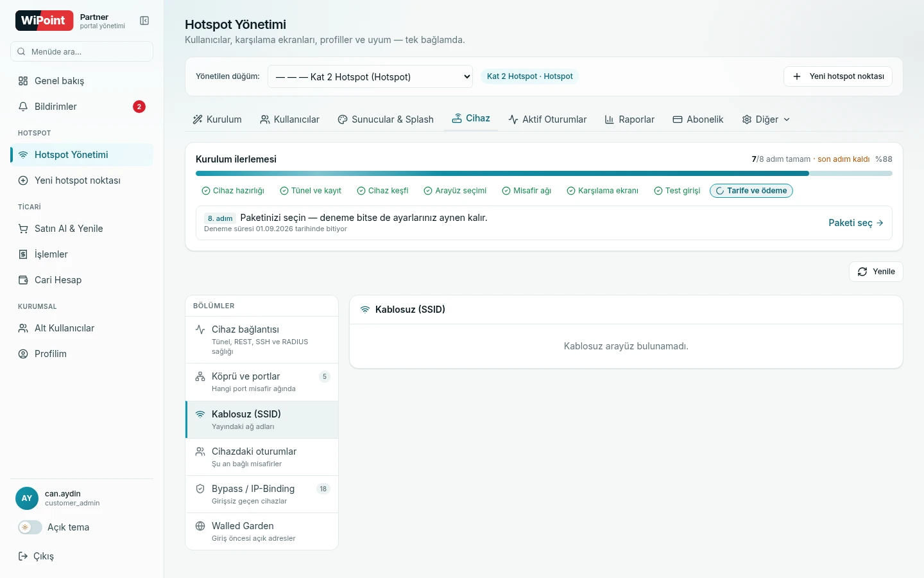
Task: Open notifications bell icon
Action: [23, 107]
